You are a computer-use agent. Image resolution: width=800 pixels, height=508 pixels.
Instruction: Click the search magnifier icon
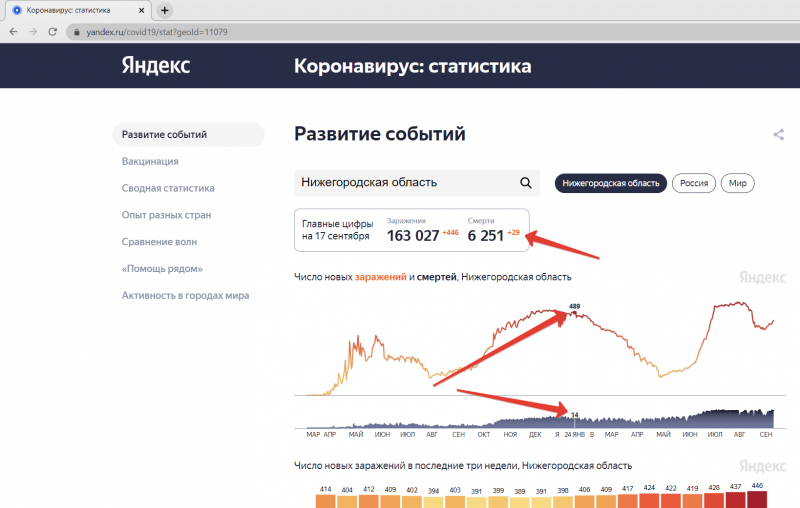point(526,183)
